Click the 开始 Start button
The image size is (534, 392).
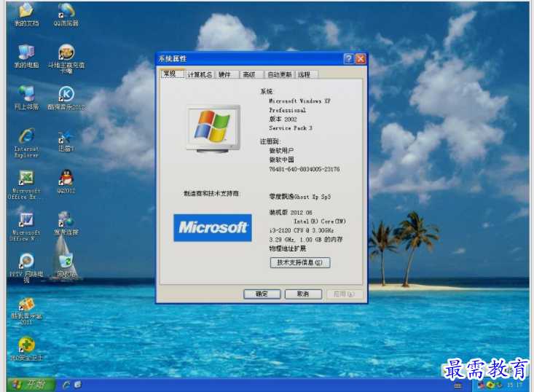point(31,385)
